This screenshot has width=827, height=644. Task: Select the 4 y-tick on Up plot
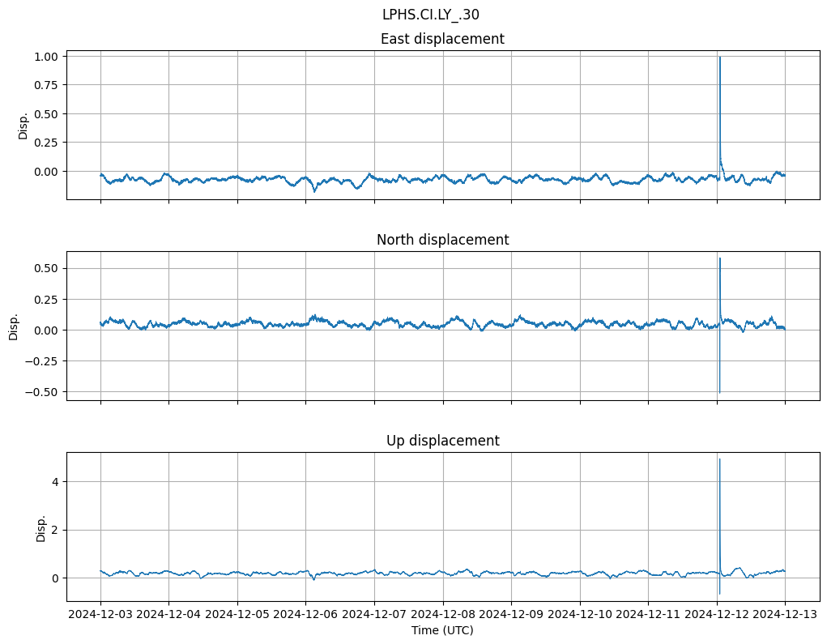coord(55,482)
